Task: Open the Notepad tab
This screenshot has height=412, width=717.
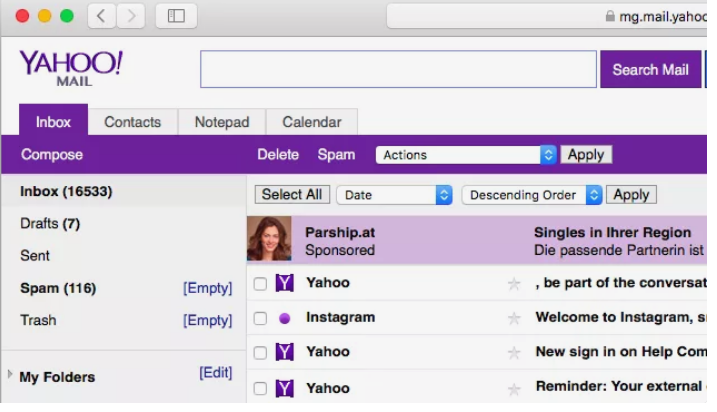Action: 222,122
